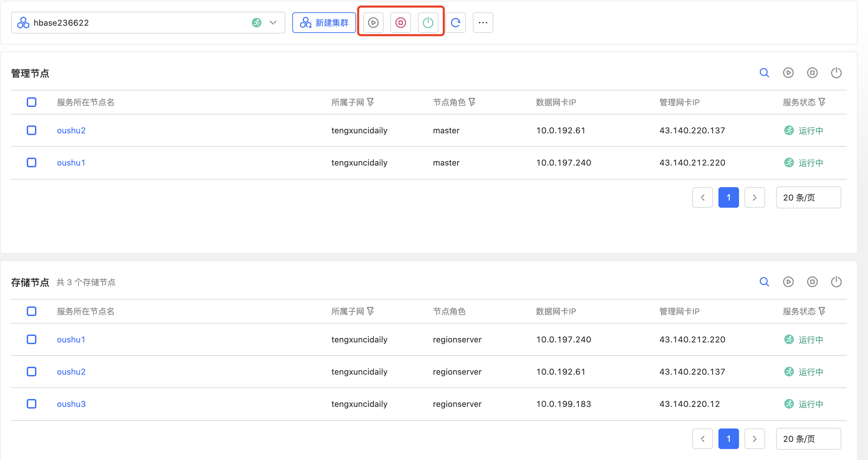Image resolution: width=868 pixels, height=460 pixels.
Task: Filter management nodes by service status (服务状态)
Action: click(822, 102)
